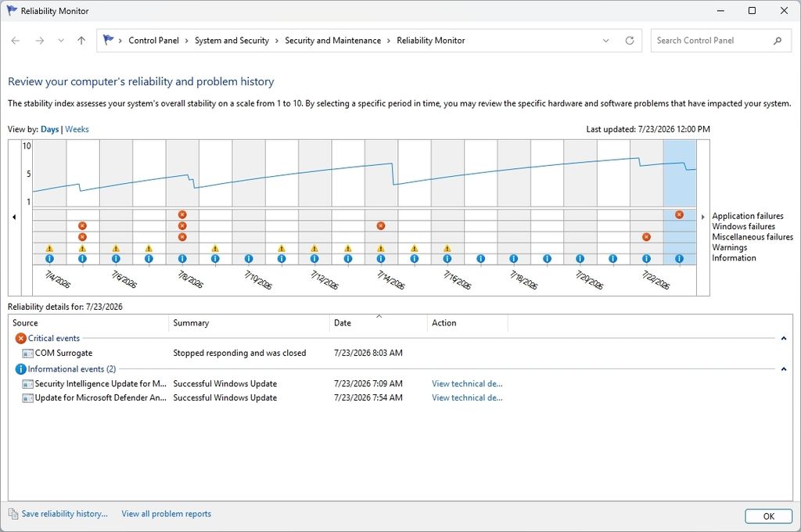The width and height of the screenshot is (801, 532).
Task: Open Control Panel in the breadcrumb
Action: [154, 41]
